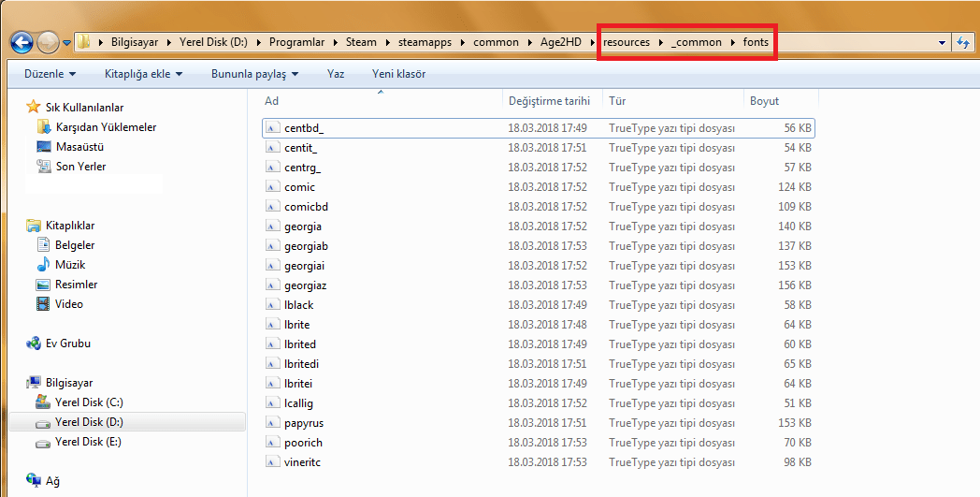Screen dimensions: 980x497
Task: Select the poorich font file icon
Action: click(x=272, y=443)
